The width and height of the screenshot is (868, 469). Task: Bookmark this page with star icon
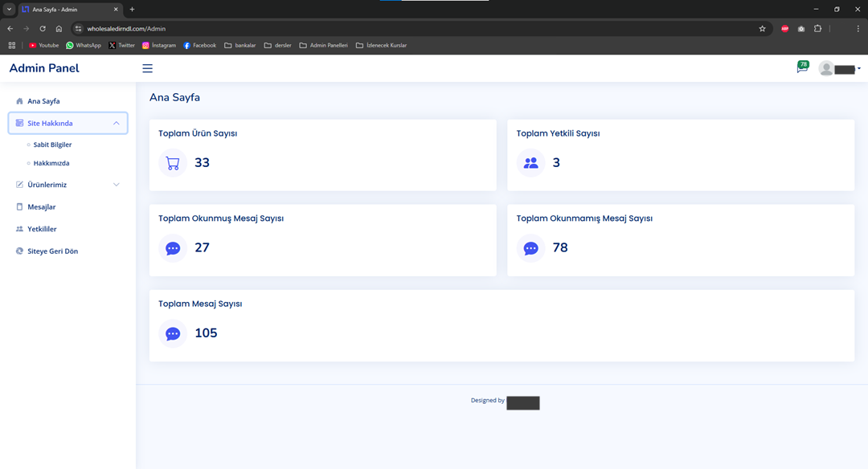click(762, 29)
